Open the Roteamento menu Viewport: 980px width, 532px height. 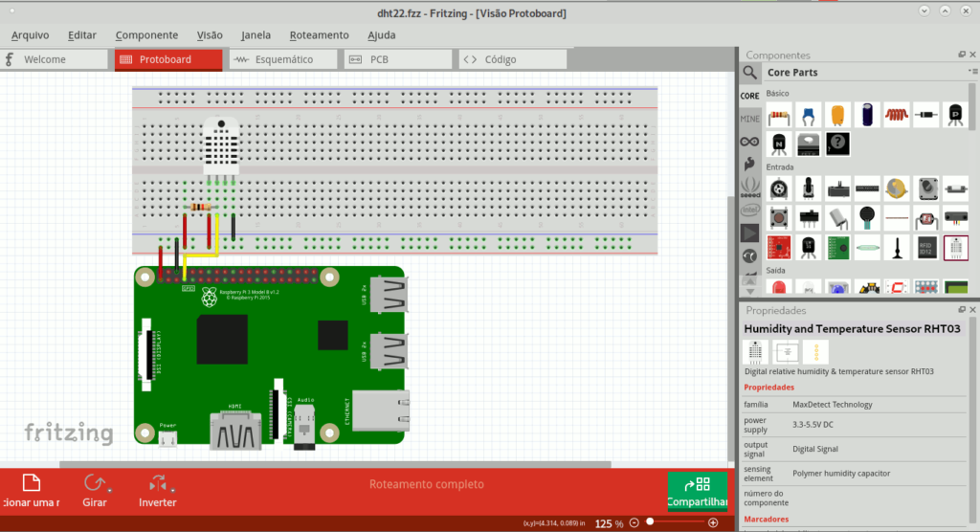pyautogui.click(x=319, y=35)
